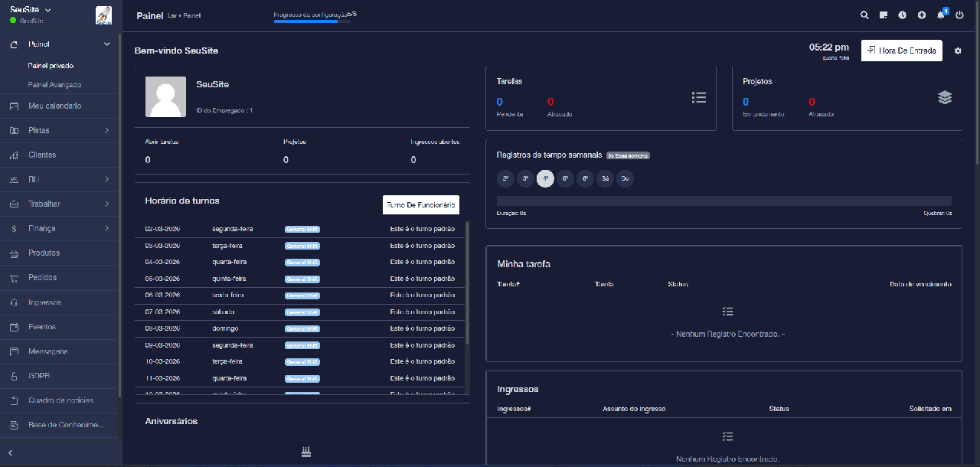Open Painel Avançado in sidebar
Screen dimensions: 980x467
54,85
